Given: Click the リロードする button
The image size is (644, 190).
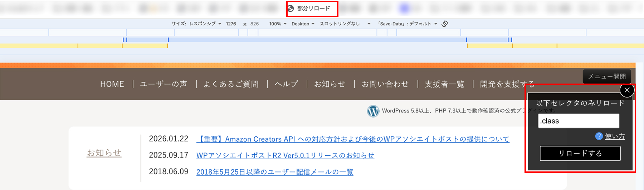Looking at the screenshot, I should click(580, 154).
